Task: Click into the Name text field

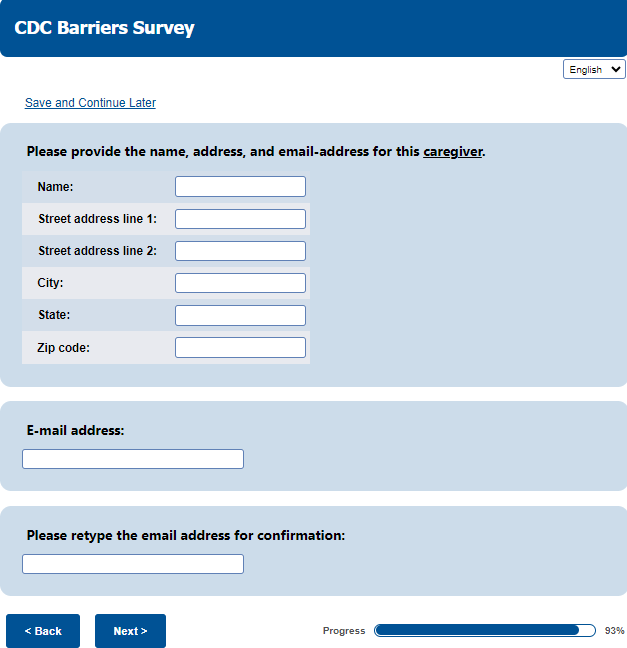Action: [x=240, y=187]
